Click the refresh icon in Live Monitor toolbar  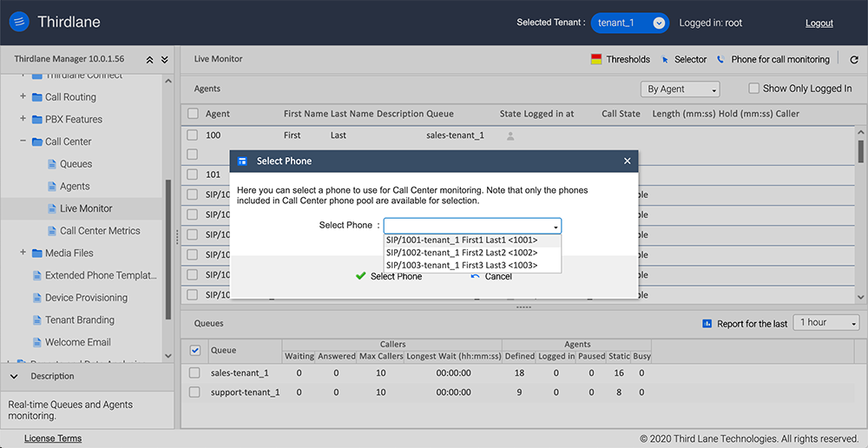tap(854, 60)
